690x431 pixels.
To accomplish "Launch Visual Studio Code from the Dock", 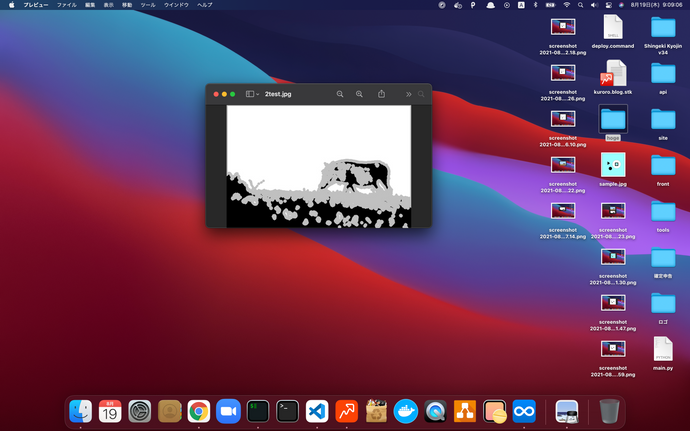I will pos(317,411).
